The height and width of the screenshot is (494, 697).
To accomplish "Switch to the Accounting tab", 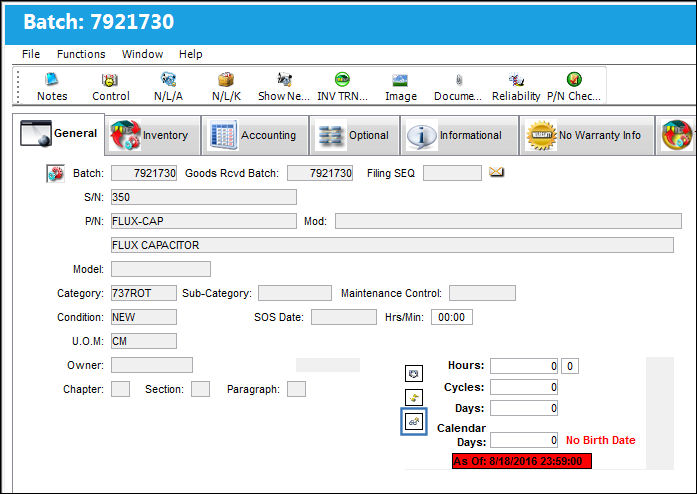I will pyautogui.click(x=255, y=135).
